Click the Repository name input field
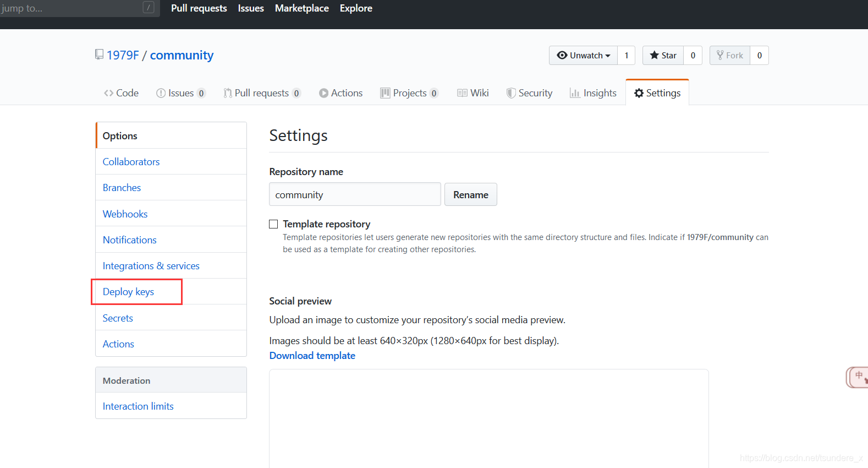 [355, 194]
